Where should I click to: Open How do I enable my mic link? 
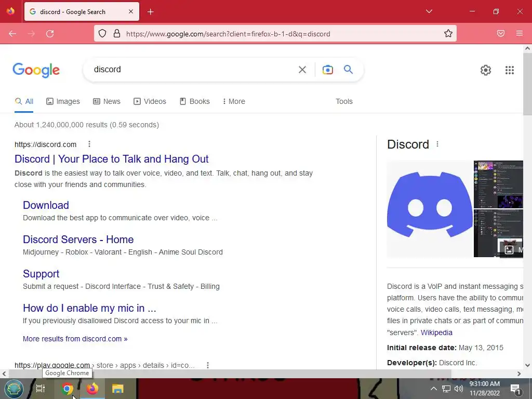(x=89, y=308)
